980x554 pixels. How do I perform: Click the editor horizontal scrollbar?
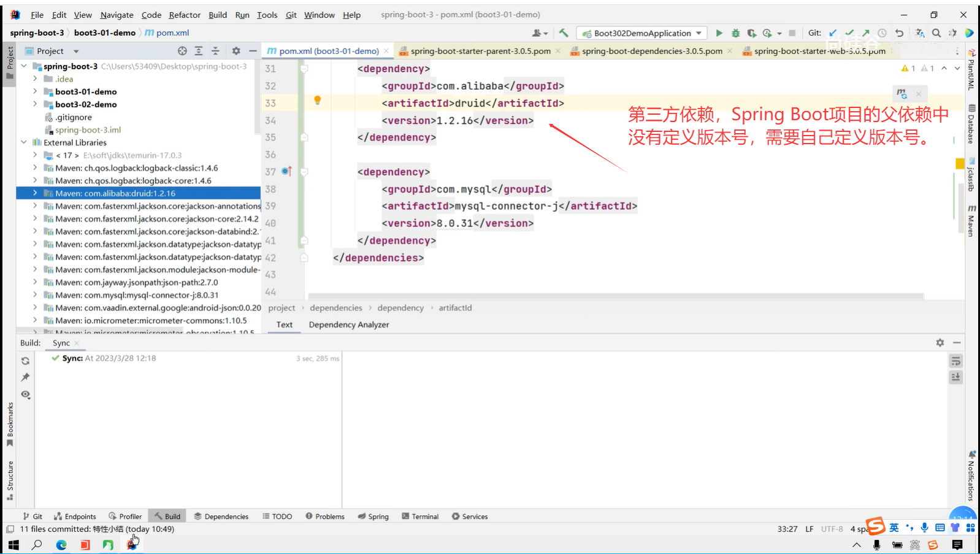coord(616,296)
